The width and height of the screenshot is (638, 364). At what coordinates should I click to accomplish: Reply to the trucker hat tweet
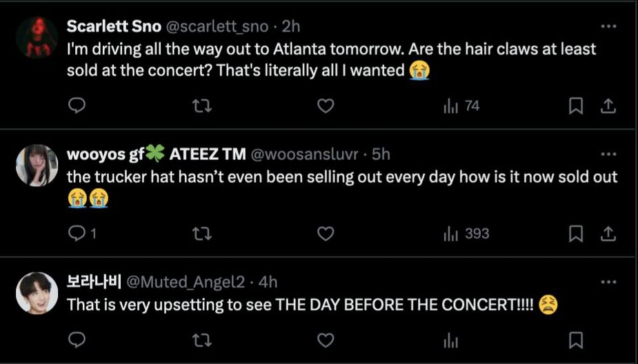77,234
